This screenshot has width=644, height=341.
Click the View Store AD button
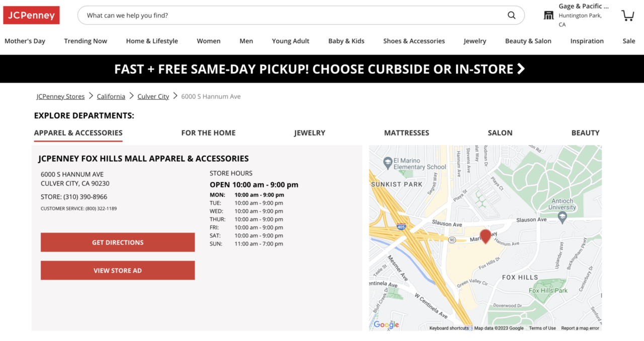pyautogui.click(x=118, y=271)
